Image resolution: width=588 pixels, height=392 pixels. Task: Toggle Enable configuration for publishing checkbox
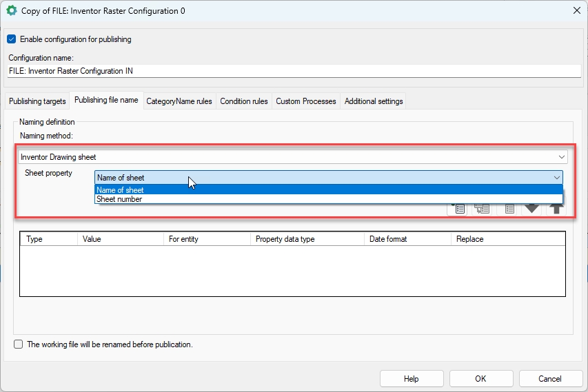[x=11, y=39]
